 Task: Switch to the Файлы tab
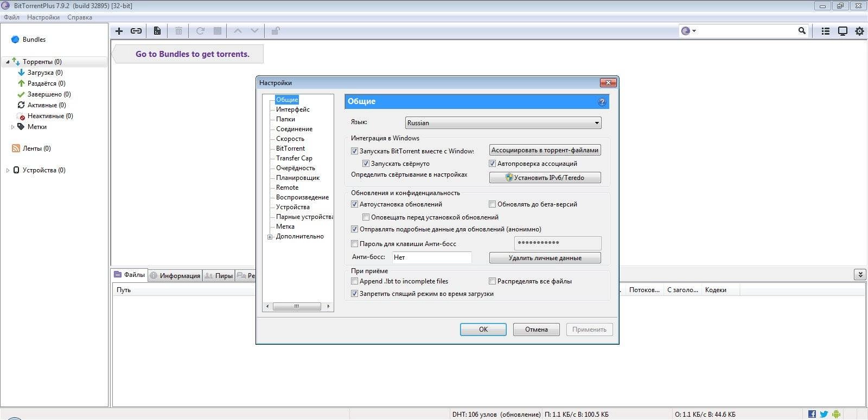(129, 275)
